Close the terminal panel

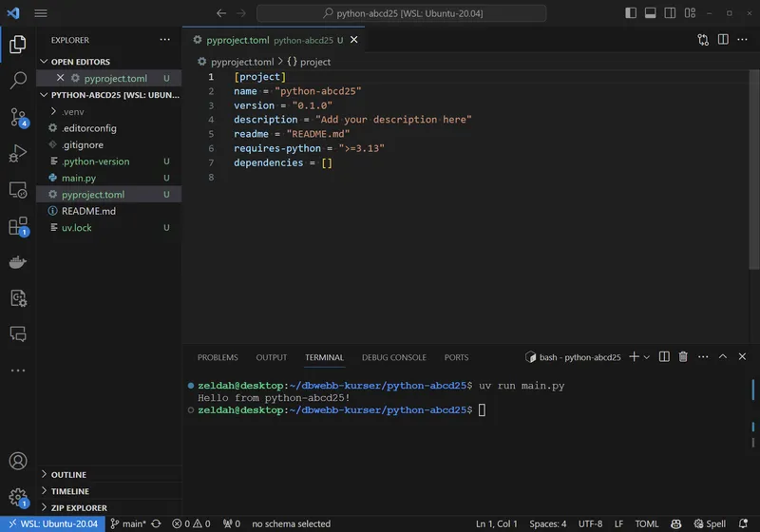[742, 356]
